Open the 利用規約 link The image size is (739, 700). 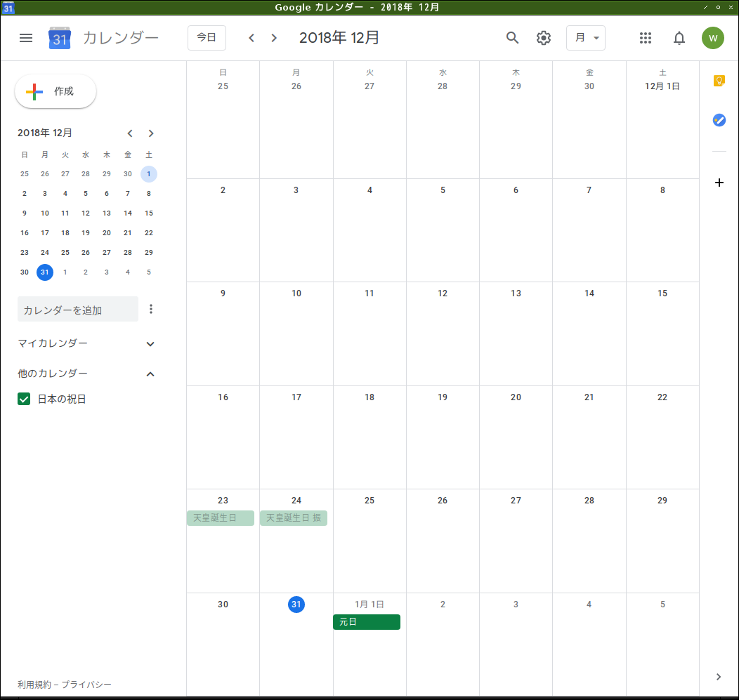(x=34, y=685)
